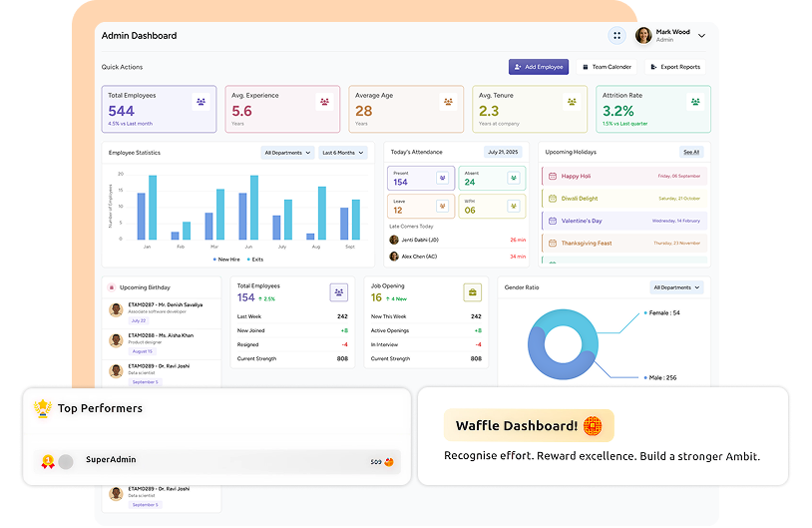Click the briefcase icon in Job Opening card
Viewport: 812px width, 528px height.
coord(472,292)
